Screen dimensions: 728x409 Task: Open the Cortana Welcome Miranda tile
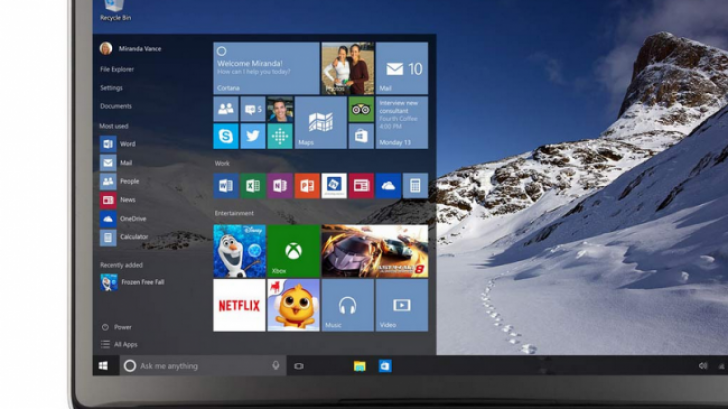tap(266, 68)
